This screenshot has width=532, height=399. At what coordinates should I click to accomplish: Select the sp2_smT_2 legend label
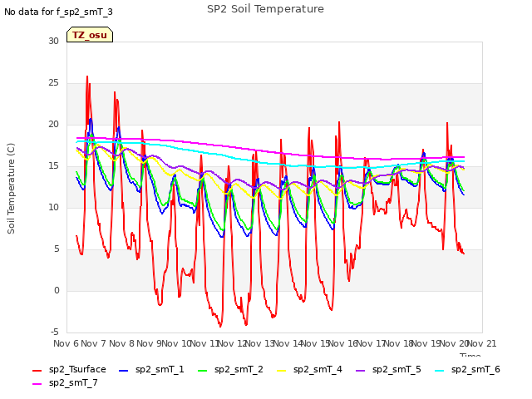coord(239,369)
